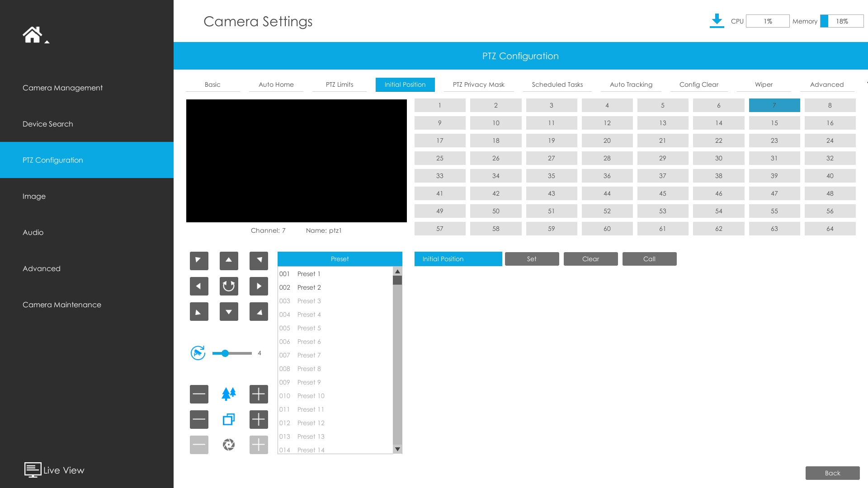Open the PTZ Privacy Mask tab
This screenshot has height=488, width=868.
(478, 84)
